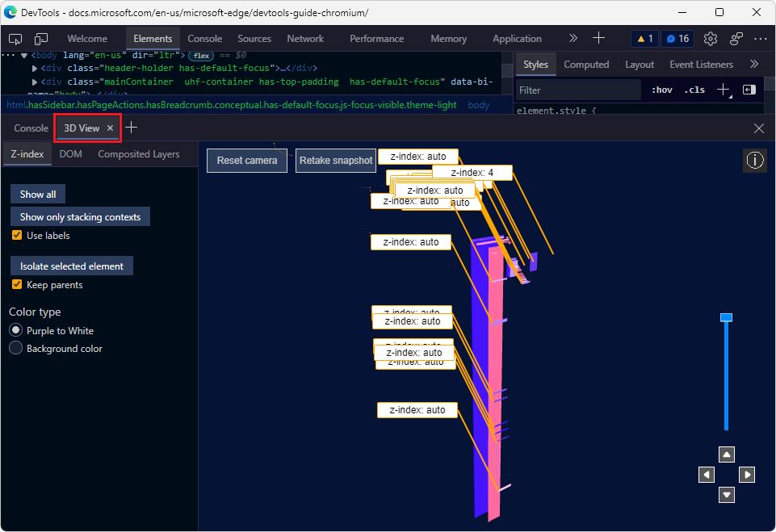The image size is (776, 532).
Task: Expand the header-holder div element
Action: coord(36,68)
